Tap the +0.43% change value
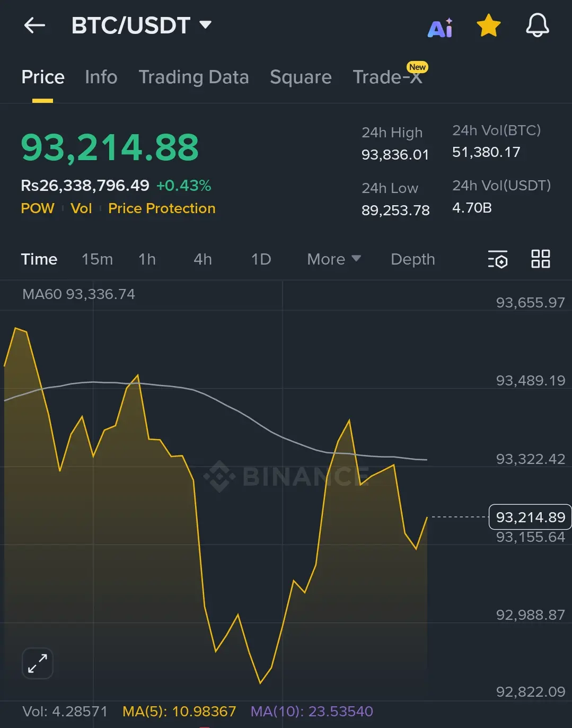 click(183, 186)
